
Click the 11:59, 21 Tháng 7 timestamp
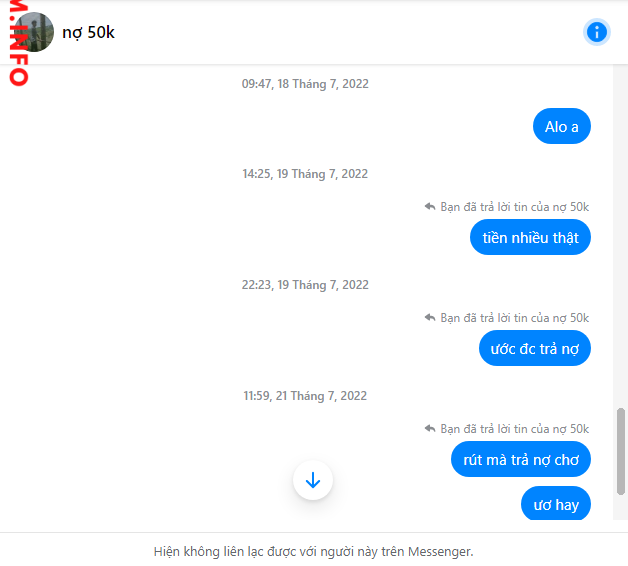tap(305, 396)
